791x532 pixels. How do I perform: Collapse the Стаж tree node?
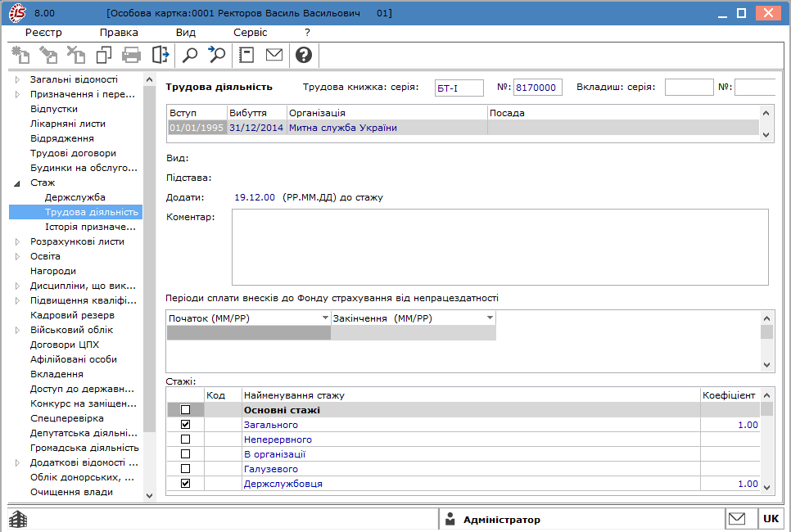17,183
